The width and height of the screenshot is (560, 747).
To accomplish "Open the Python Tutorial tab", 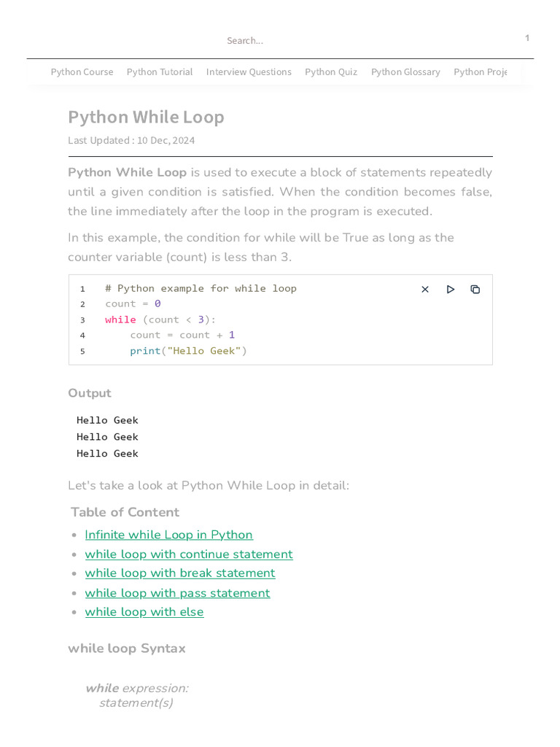I will (160, 72).
